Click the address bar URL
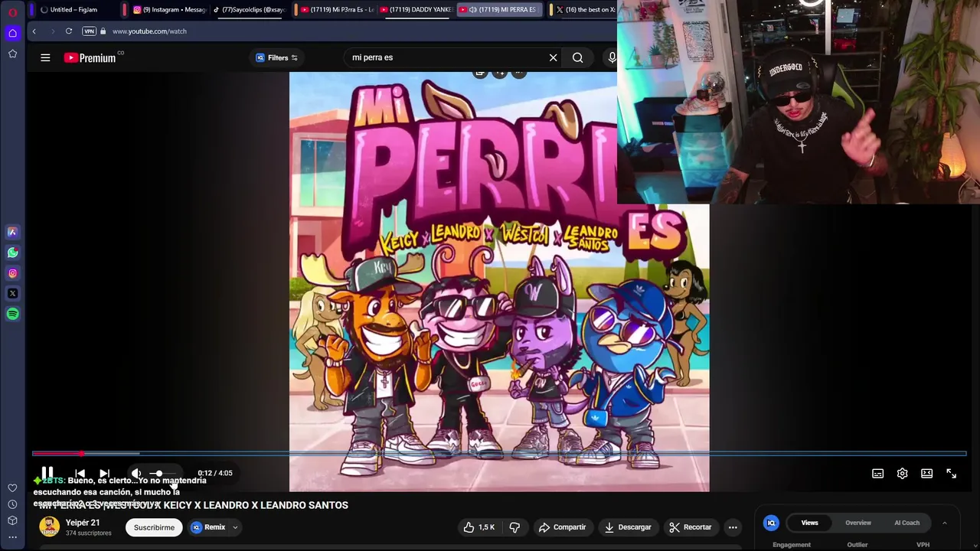 [x=149, y=31]
